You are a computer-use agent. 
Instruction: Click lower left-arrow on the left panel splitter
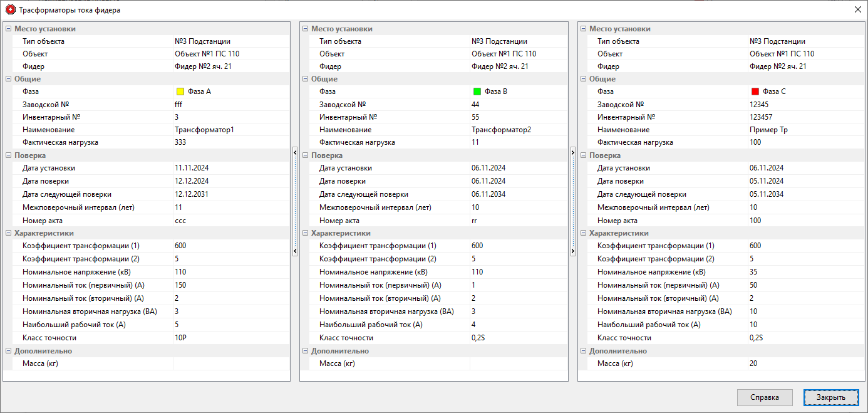pyautogui.click(x=295, y=251)
